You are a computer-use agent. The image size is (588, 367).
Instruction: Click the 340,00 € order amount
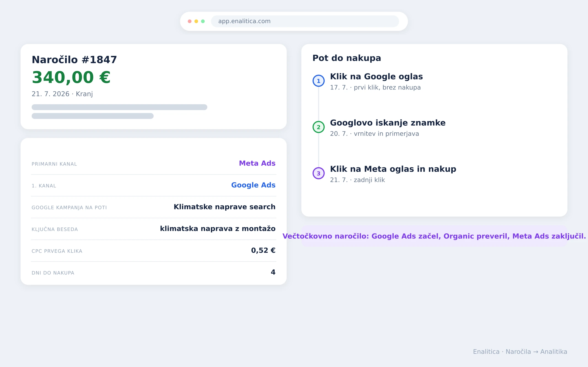(71, 77)
